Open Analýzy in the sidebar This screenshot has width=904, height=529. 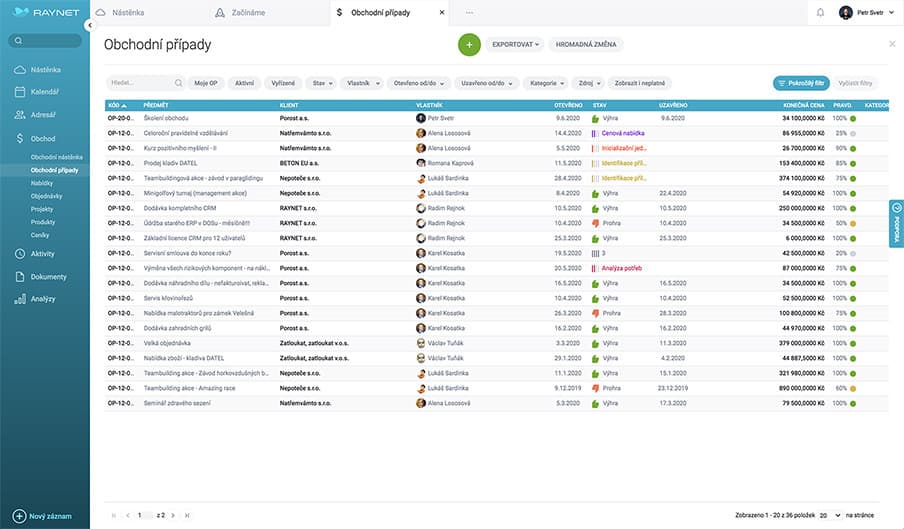point(43,299)
